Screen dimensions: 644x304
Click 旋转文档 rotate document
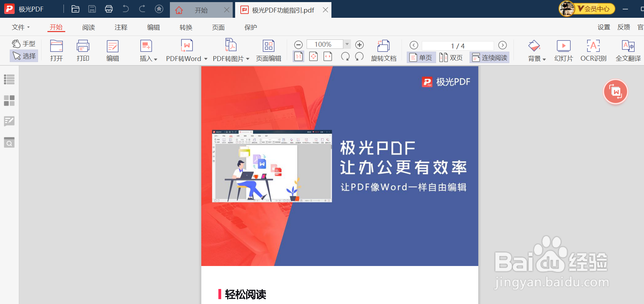tap(384, 51)
